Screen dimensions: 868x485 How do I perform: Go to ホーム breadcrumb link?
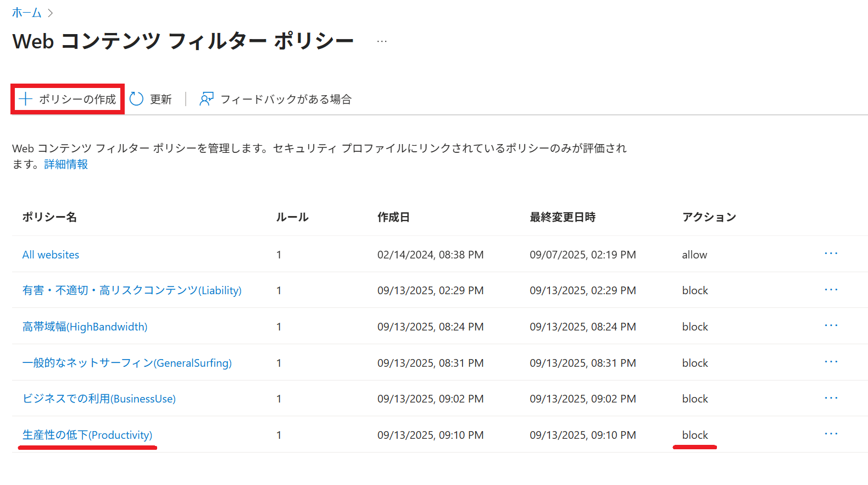pyautogui.click(x=26, y=13)
